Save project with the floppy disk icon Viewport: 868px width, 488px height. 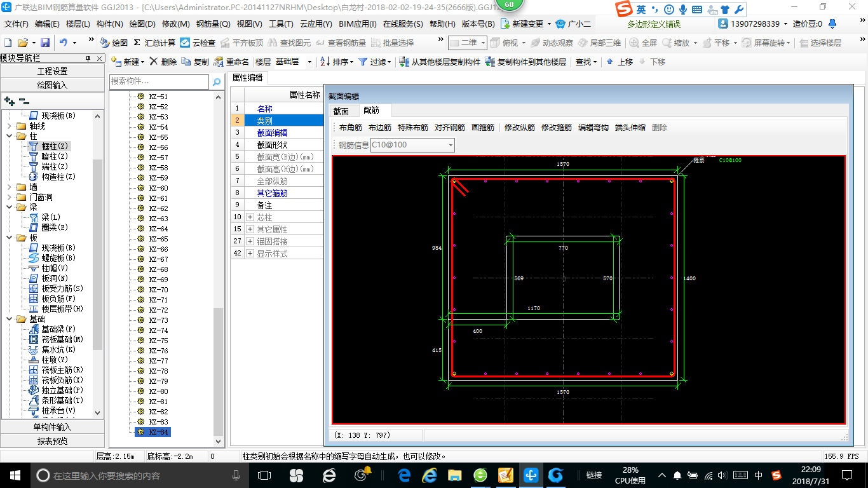click(45, 43)
